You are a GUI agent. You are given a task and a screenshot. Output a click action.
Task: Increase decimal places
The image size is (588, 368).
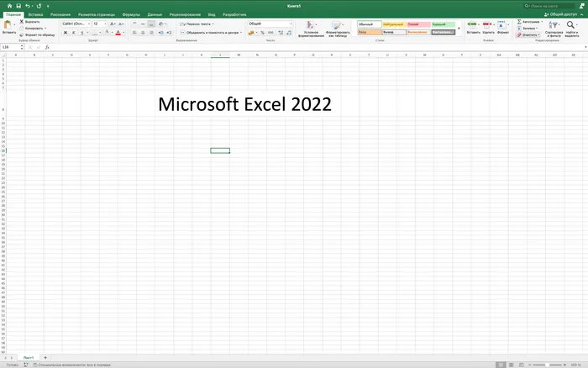tap(281, 33)
